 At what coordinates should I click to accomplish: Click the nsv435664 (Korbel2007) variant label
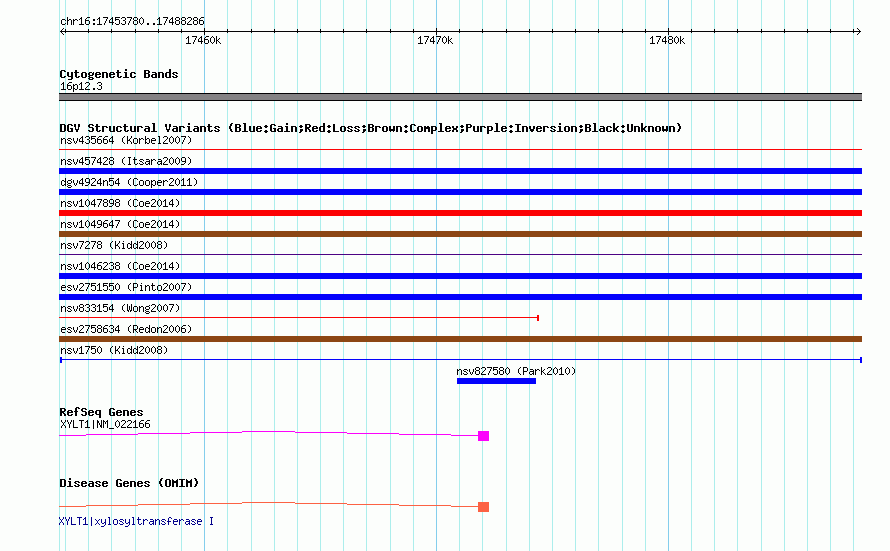click(x=126, y=140)
